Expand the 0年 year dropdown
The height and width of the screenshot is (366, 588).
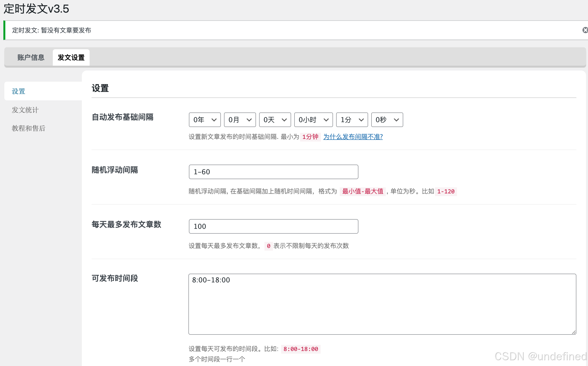coord(204,120)
